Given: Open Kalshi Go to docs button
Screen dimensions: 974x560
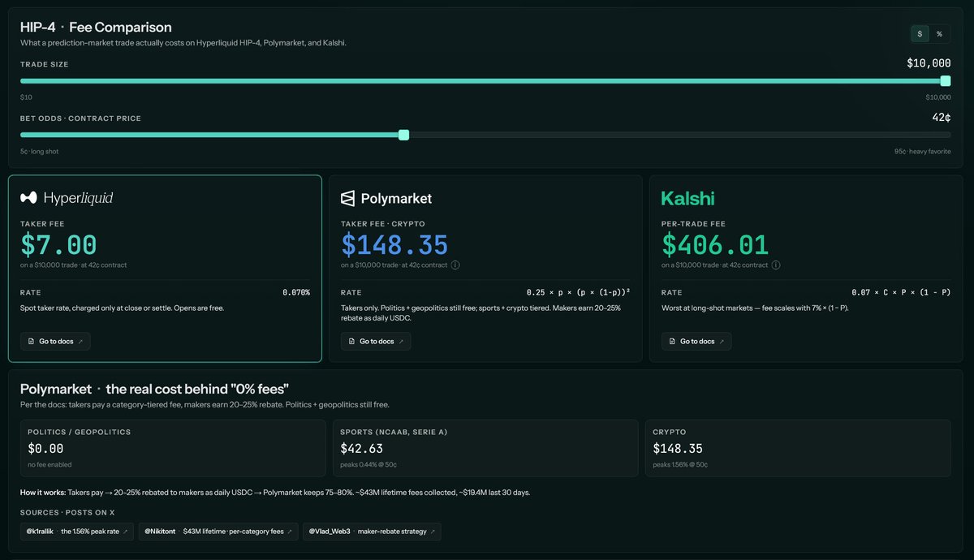Looking at the screenshot, I should point(696,342).
